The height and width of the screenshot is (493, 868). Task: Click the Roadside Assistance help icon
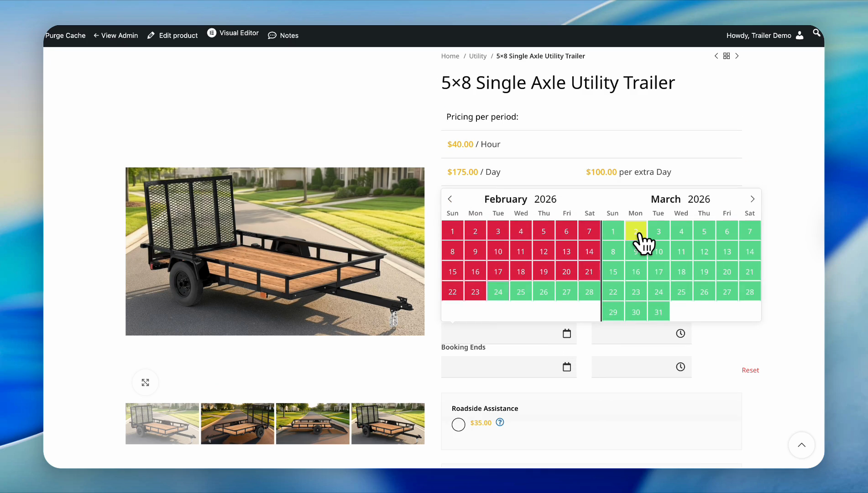(500, 422)
